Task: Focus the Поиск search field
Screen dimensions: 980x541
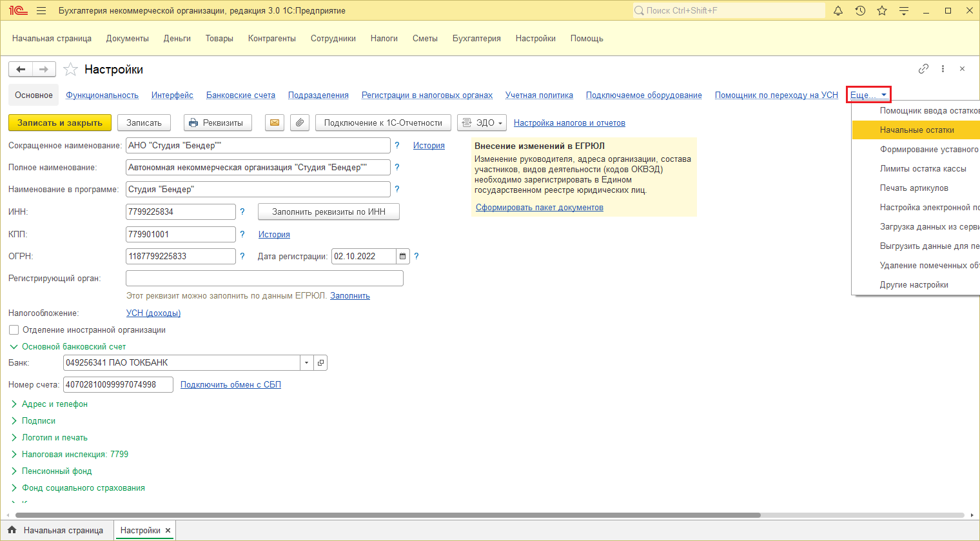Action: pos(729,11)
